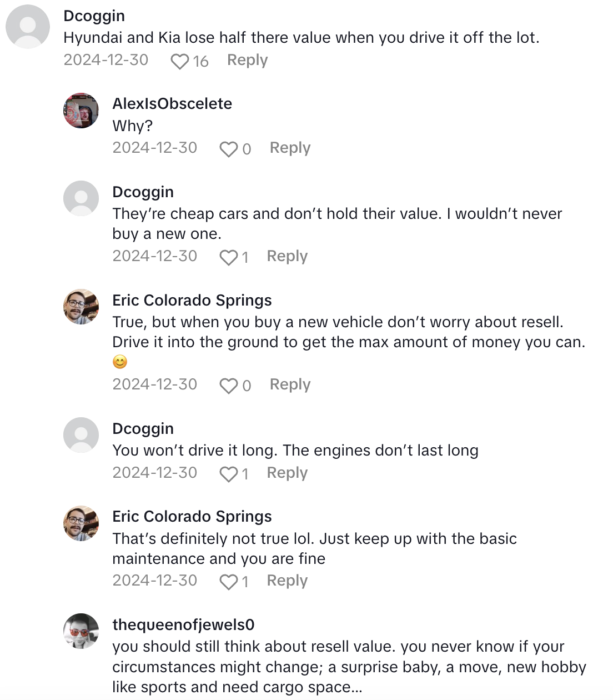The width and height of the screenshot is (613, 700).
Task: Like Dcoggin's comment with 16 likes
Action: click(179, 61)
